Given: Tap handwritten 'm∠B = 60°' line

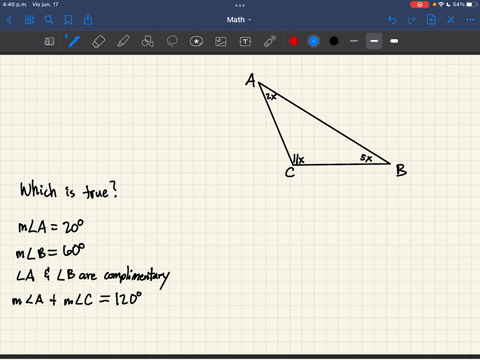Looking at the screenshot, I should pyautogui.click(x=50, y=251).
